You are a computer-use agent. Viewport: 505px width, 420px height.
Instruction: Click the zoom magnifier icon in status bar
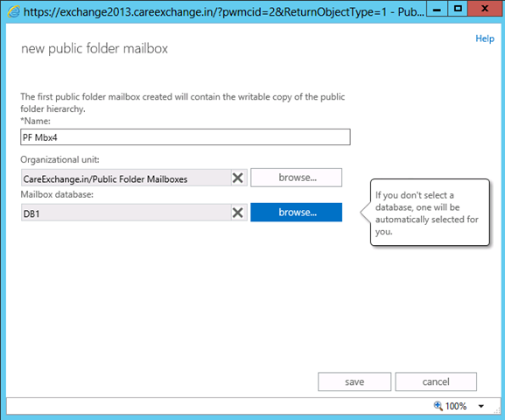tap(438, 405)
